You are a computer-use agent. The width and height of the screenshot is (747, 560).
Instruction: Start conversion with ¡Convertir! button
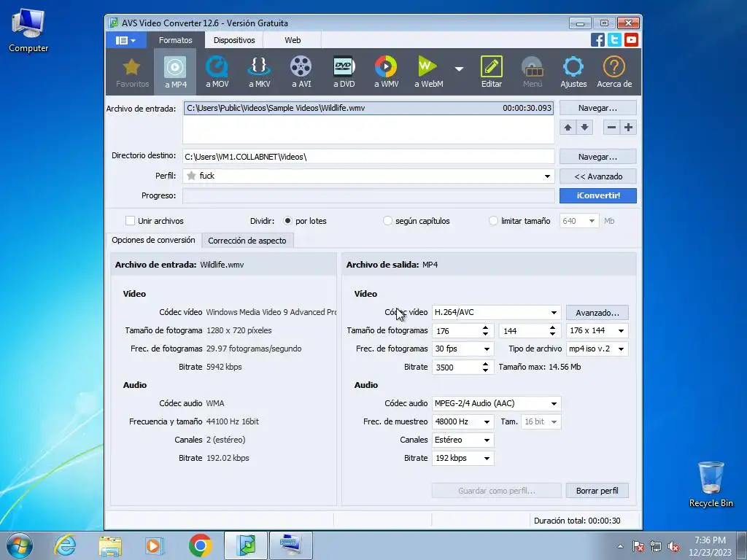(x=598, y=195)
